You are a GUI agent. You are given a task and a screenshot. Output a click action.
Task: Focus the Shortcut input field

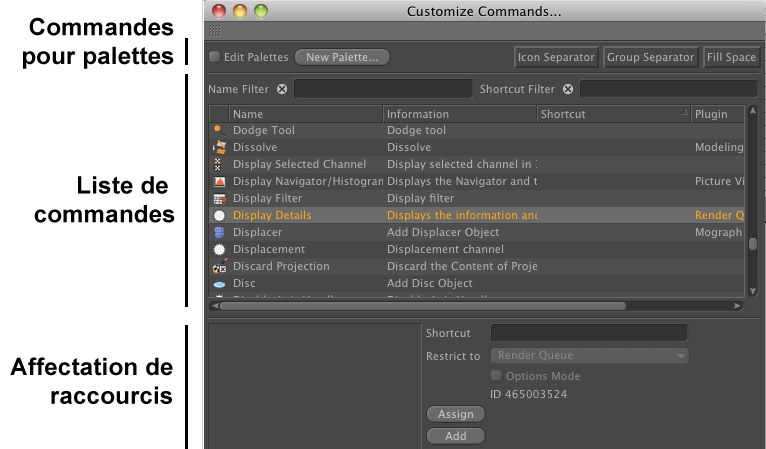click(x=589, y=333)
